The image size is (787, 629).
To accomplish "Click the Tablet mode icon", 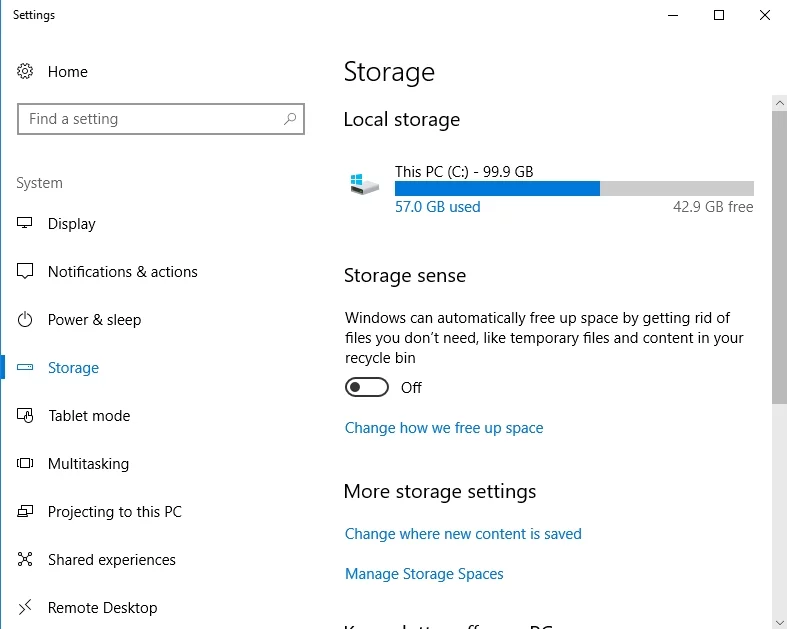I will [x=26, y=416].
